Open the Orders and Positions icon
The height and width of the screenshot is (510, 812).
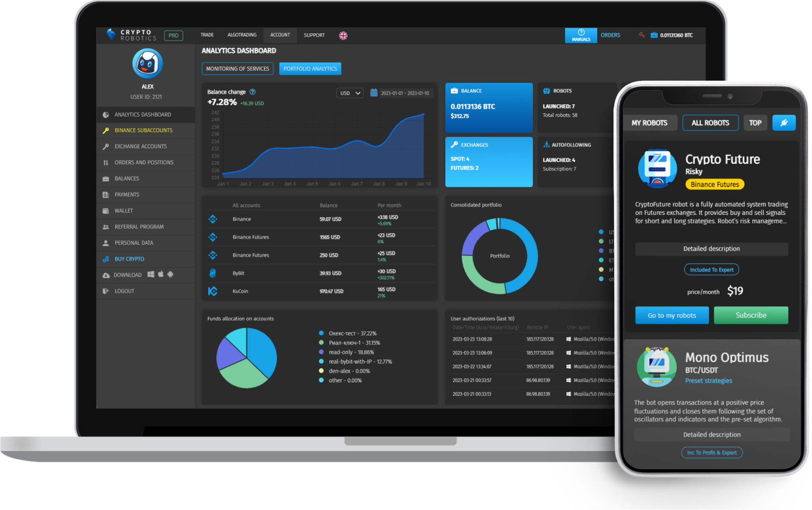tap(106, 162)
